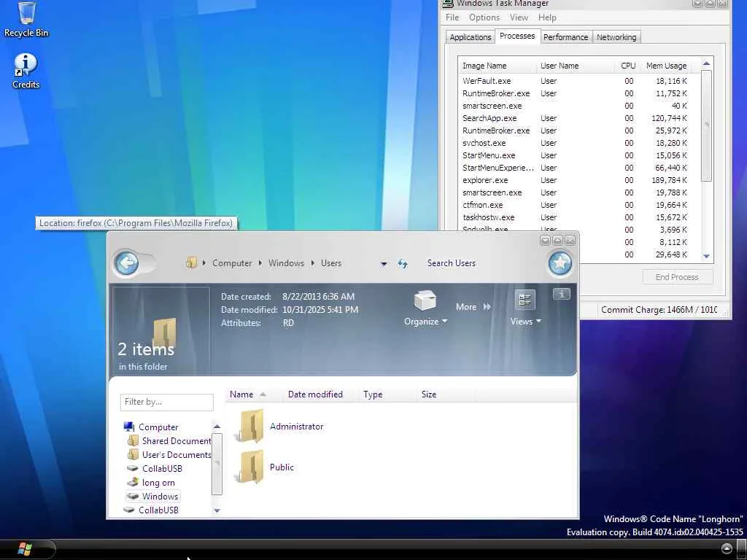The height and width of the screenshot is (560, 747).
Task: Click navigation tree scroll up arrow
Action: [x=217, y=427]
